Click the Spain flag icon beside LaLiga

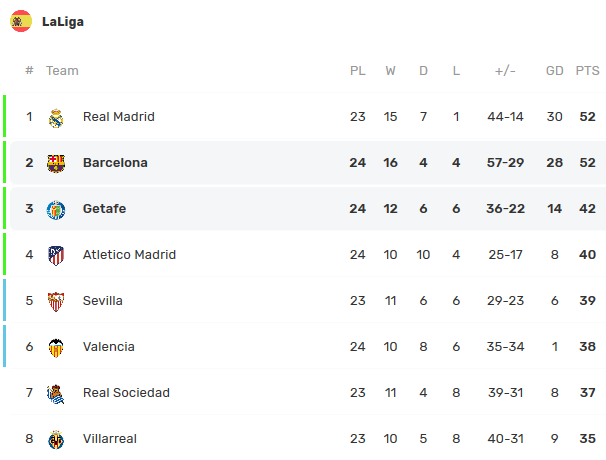pyautogui.click(x=21, y=20)
